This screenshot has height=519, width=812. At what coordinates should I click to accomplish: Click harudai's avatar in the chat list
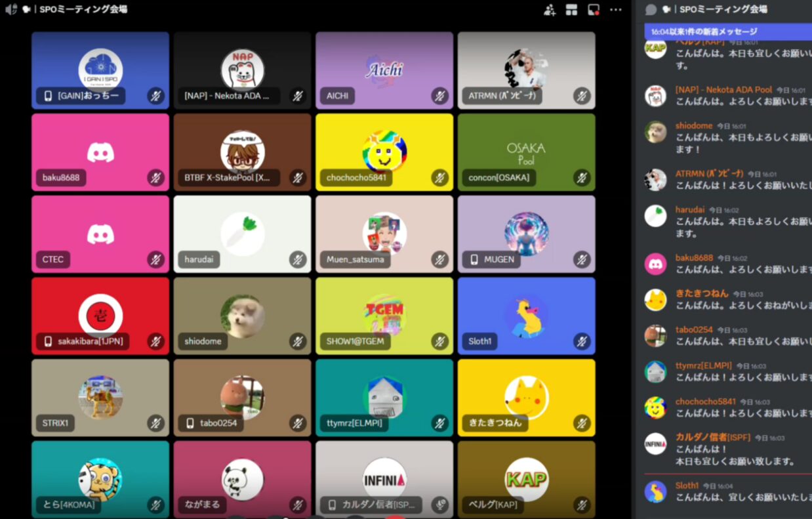click(x=655, y=216)
